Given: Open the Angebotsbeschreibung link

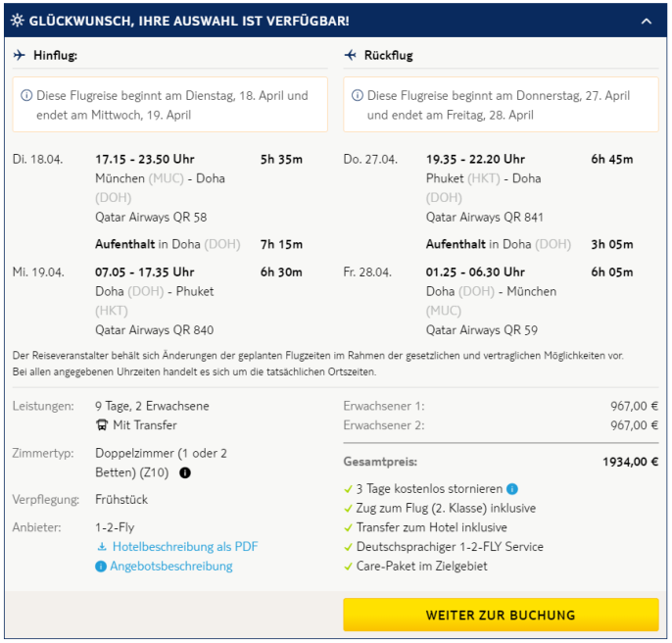Looking at the screenshot, I should click(x=170, y=567).
